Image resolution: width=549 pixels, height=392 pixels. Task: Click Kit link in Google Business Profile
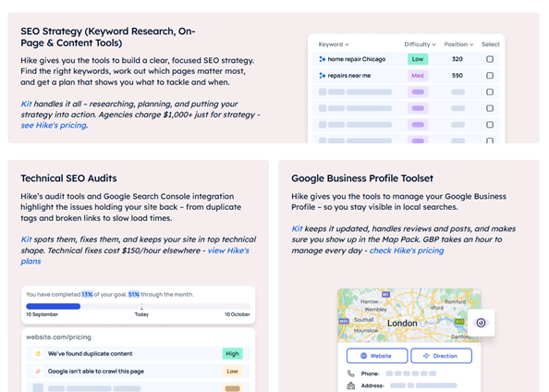(x=297, y=229)
